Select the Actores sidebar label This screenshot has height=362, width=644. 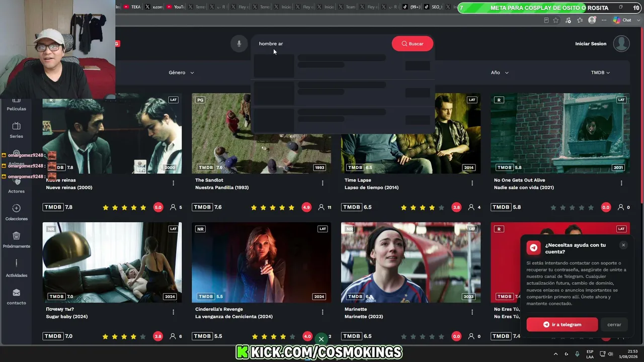click(16, 191)
